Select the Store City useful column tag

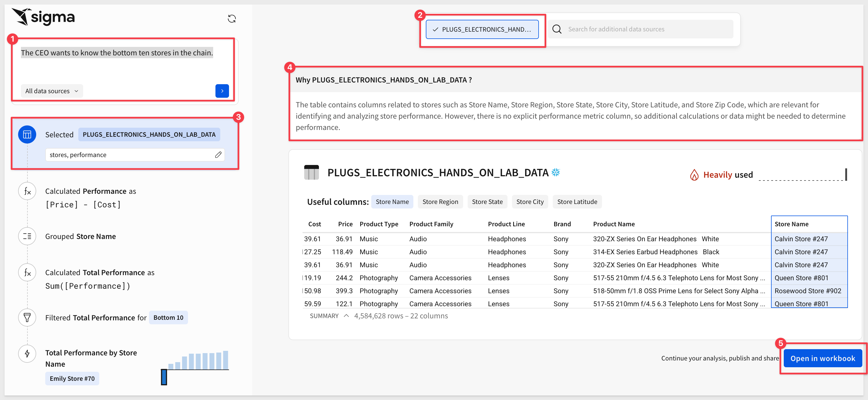tap(529, 202)
